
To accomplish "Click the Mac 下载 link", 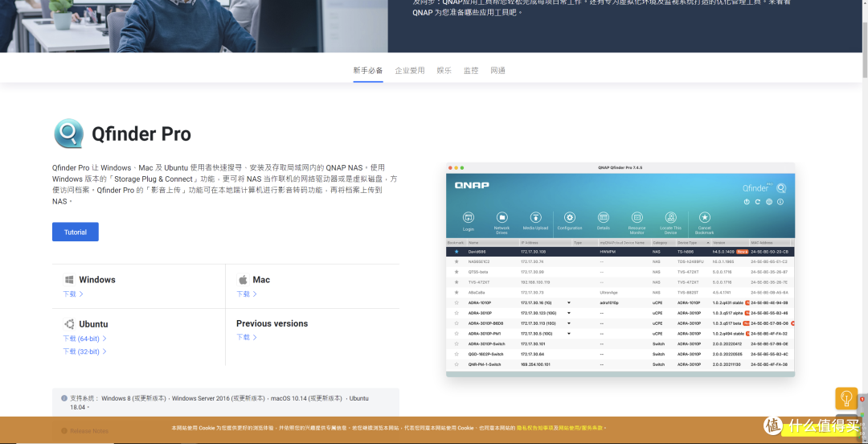I will 247,294.
